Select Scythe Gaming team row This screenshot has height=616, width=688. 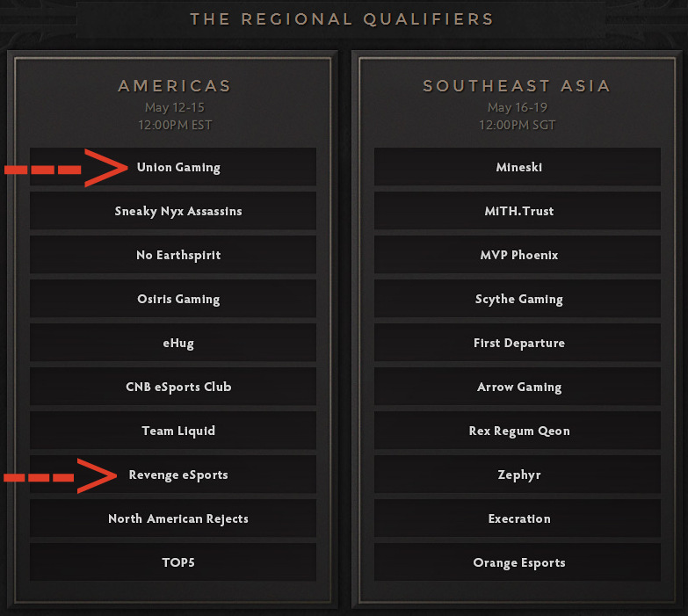coord(518,299)
